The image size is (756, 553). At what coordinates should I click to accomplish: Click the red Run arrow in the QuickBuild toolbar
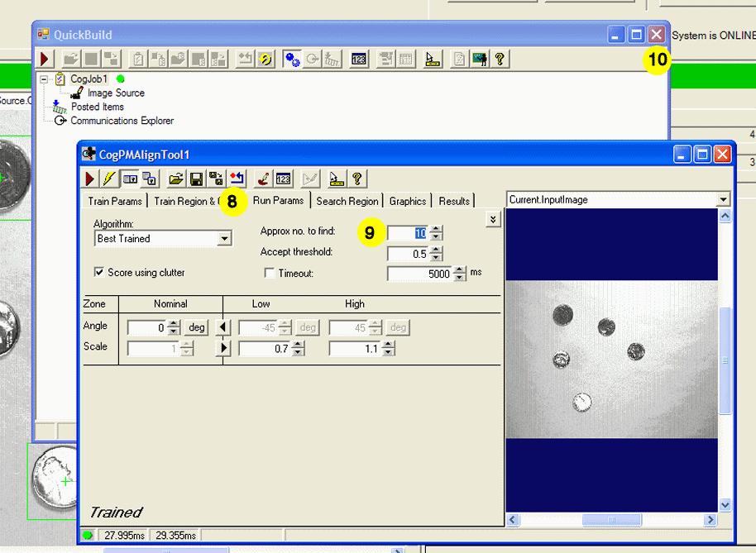point(45,59)
